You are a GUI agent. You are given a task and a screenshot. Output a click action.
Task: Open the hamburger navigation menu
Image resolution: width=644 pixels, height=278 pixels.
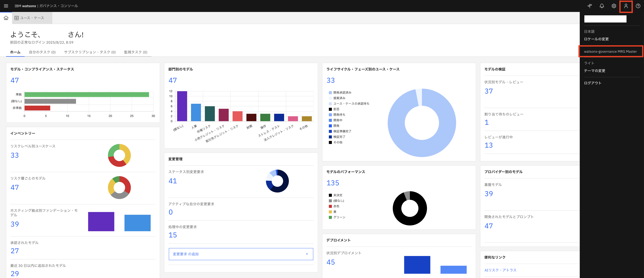tap(6, 6)
